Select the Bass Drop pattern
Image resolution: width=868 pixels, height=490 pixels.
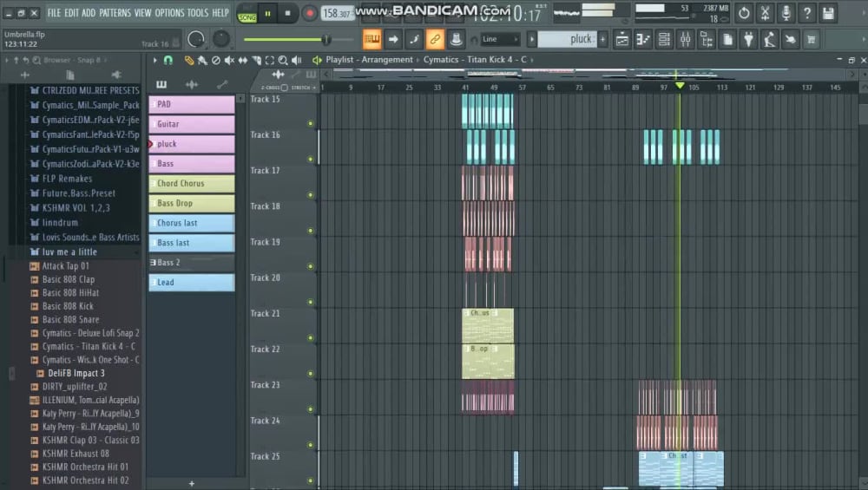[x=192, y=203]
